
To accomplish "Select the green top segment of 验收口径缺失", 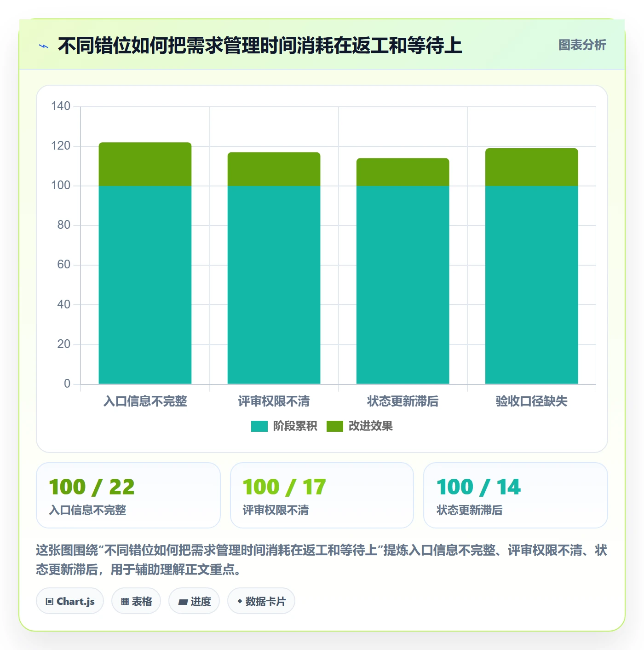I will [531, 167].
